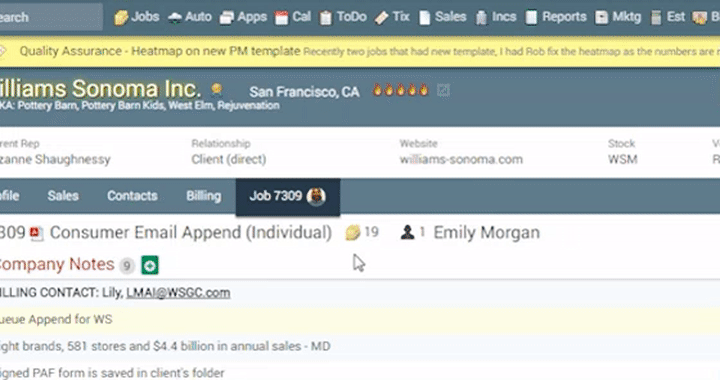
Task: Open the Jobs section in top navigation
Action: (x=136, y=17)
